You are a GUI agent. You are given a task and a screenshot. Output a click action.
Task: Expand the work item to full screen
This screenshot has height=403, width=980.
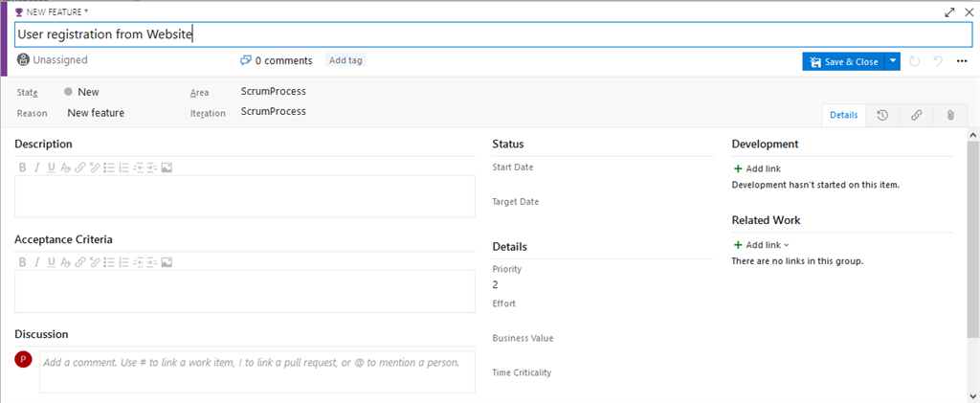click(x=949, y=12)
